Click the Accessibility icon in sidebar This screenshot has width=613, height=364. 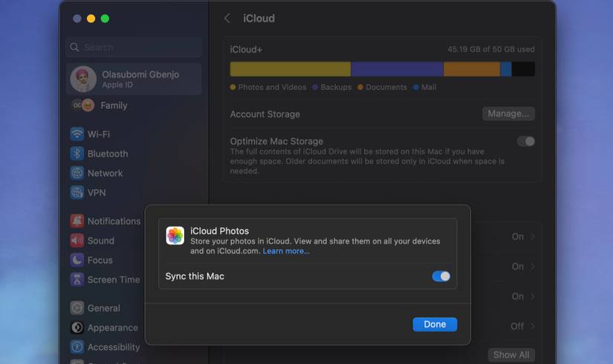coord(77,347)
